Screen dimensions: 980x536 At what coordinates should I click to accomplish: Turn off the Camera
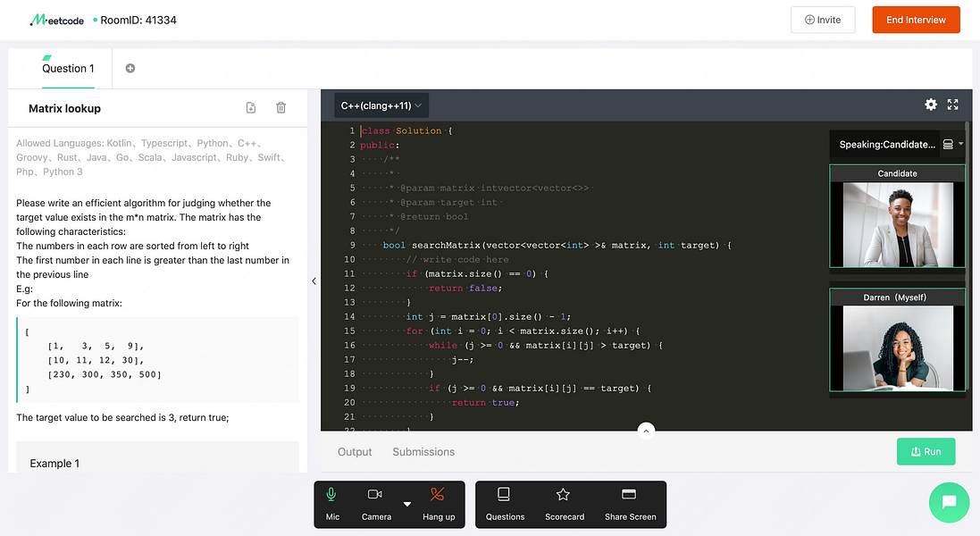tap(375, 504)
